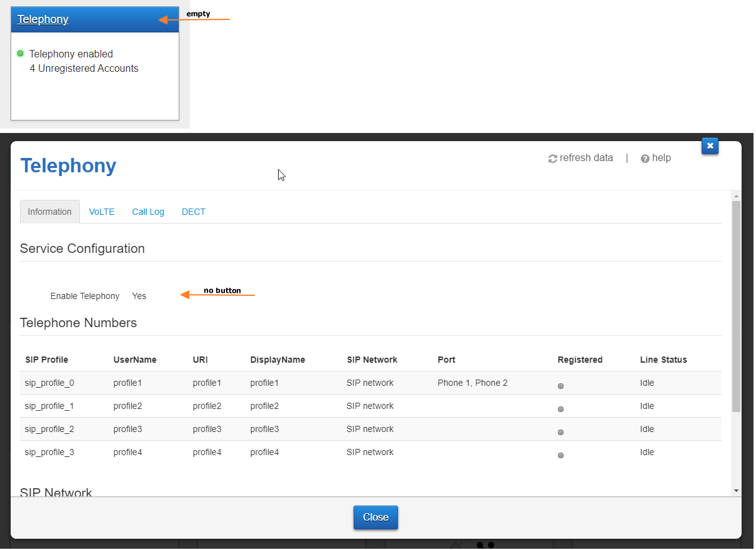Open the Call Log tab
Viewport: 756px width, 550px height.
(x=148, y=212)
